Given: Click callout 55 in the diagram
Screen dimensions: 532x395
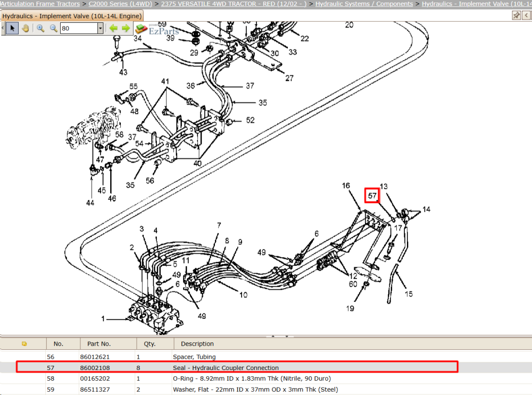Looking at the screenshot, I should tap(134, 87).
